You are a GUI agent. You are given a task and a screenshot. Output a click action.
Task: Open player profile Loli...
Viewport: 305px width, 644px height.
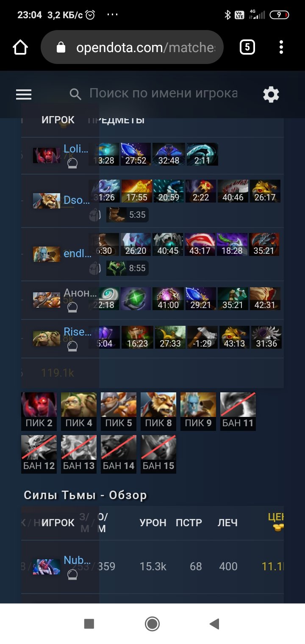point(76,149)
